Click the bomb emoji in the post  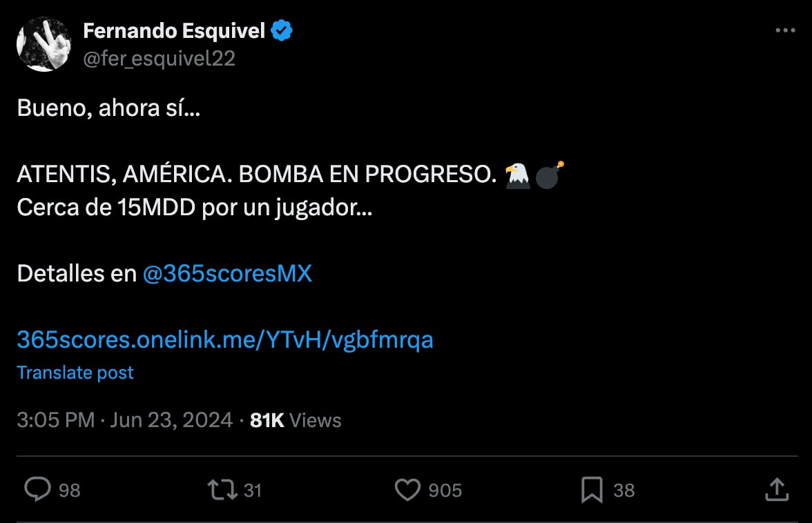(x=549, y=175)
